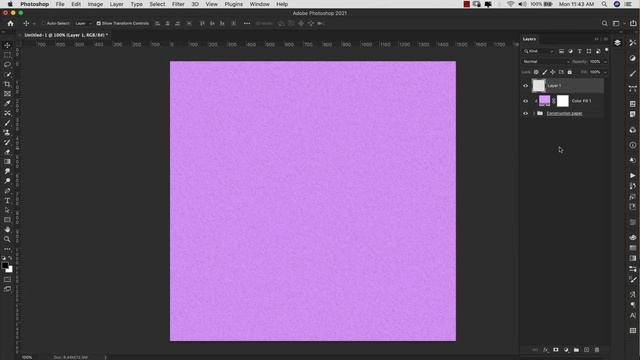Select the Gradient tool
The image size is (640, 360).
(7, 162)
